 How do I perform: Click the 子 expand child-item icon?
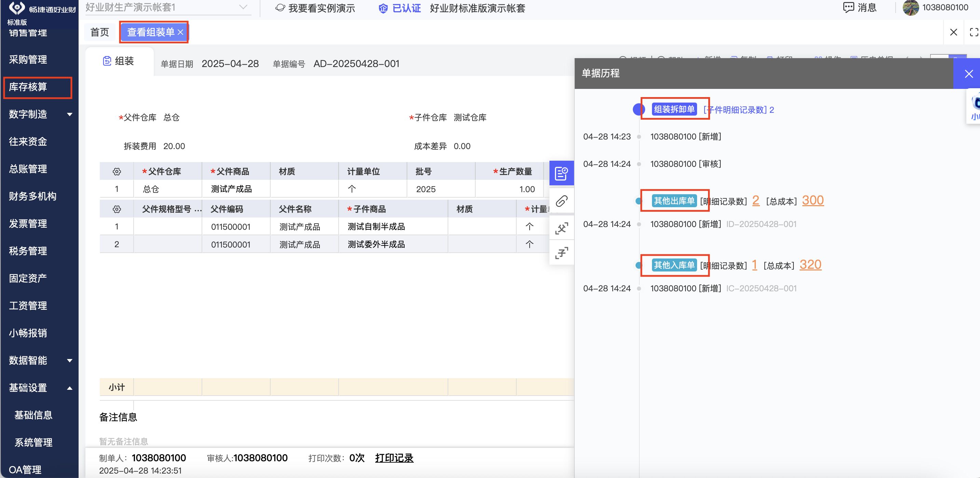pyautogui.click(x=561, y=253)
